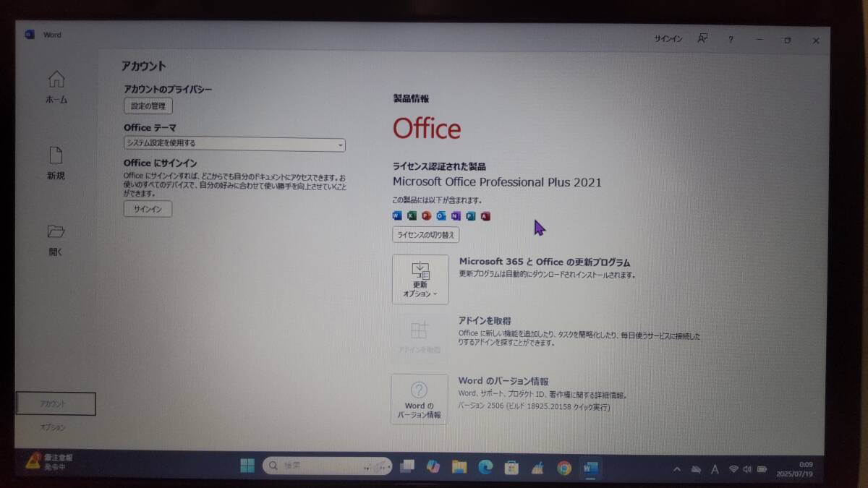Click the Excel product icon
This screenshot has width=868, height=488.
tap(411, 215)
